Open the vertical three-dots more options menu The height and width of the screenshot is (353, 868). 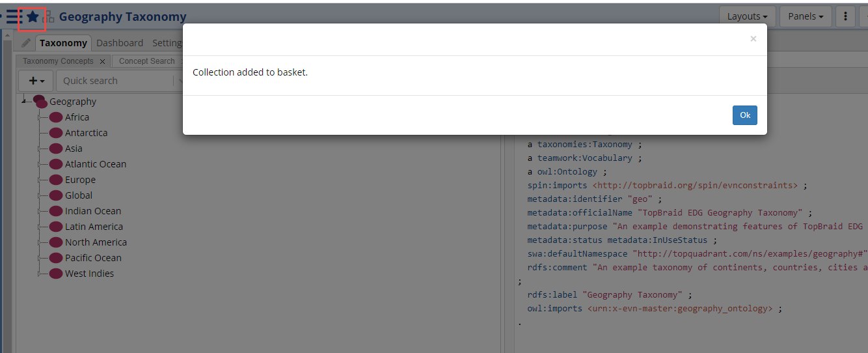[x=845, y=16]
